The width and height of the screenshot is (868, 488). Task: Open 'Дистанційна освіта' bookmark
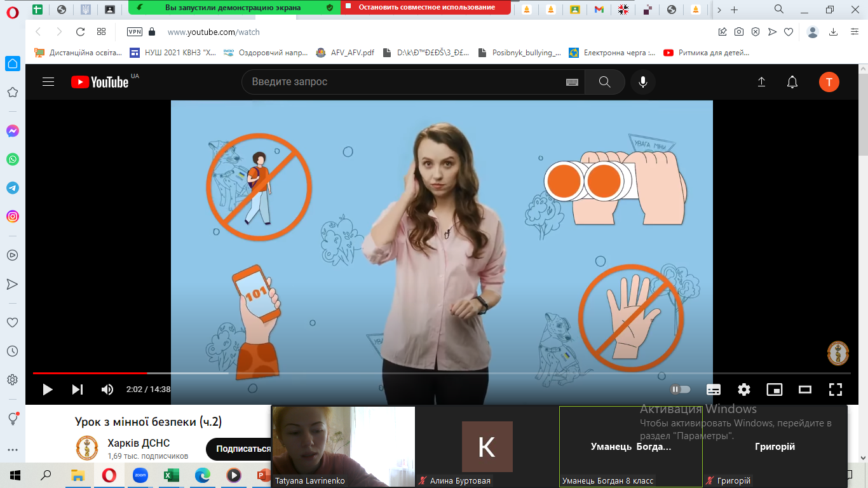78,53
